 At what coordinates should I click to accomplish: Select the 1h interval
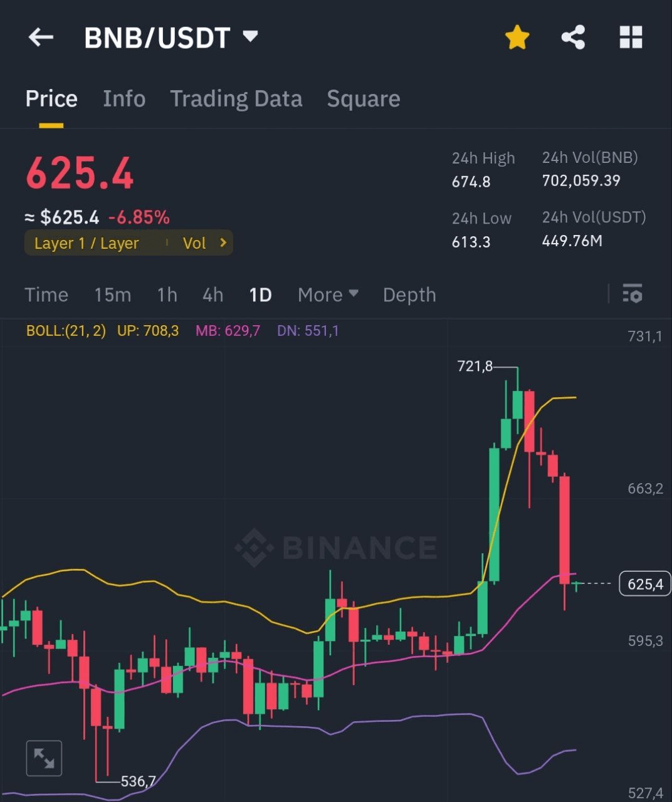click(167, 294)
